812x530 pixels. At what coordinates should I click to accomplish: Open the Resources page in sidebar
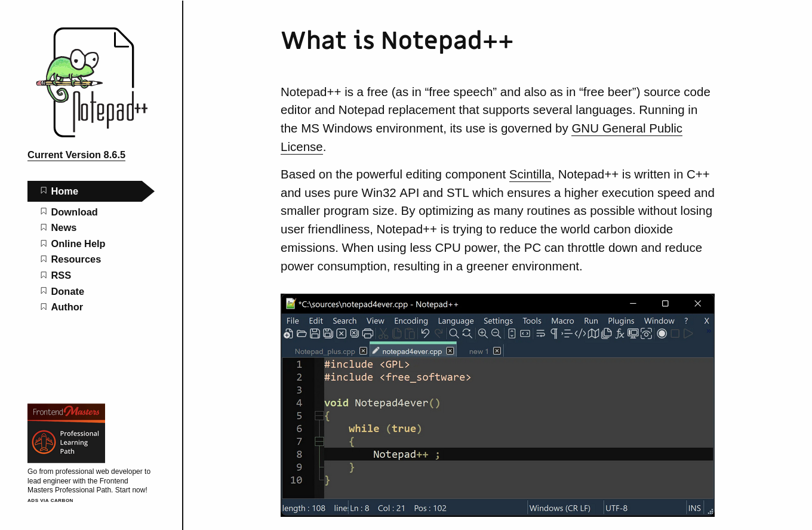pos(76,259)
